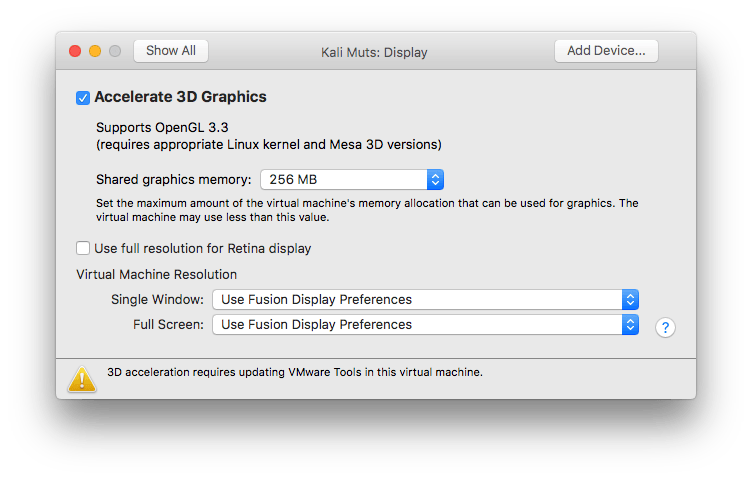
Task: Click the Show All button
Action: pos(171,50)
